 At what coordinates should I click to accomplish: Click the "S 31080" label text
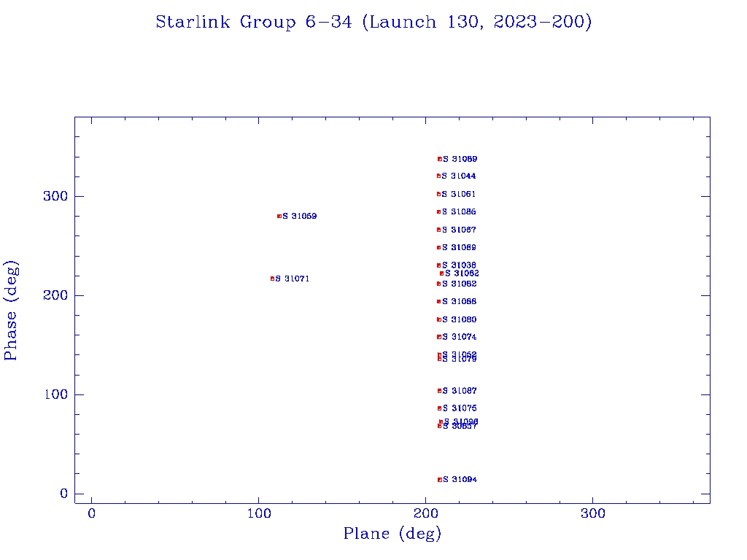click(x=460, y=319)
